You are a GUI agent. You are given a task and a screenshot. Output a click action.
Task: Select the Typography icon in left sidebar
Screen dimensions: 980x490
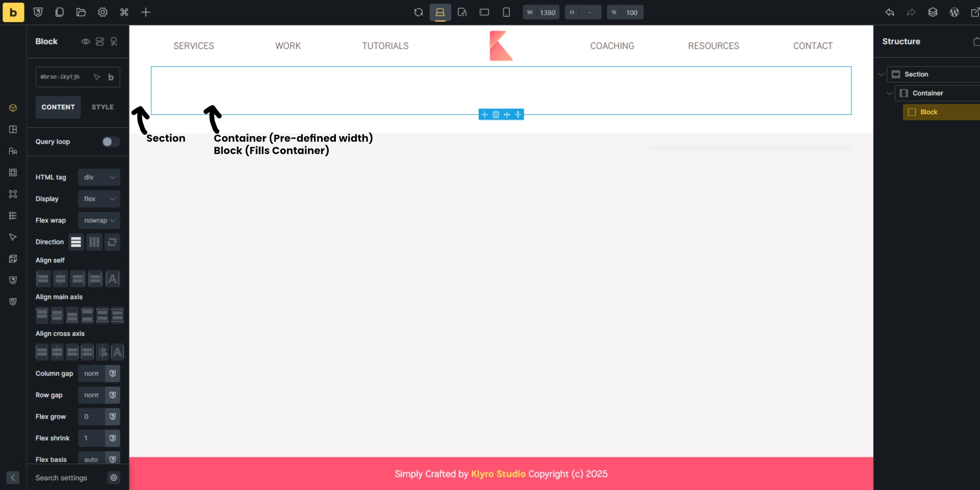pyautogui.click(x=13, y=151)
